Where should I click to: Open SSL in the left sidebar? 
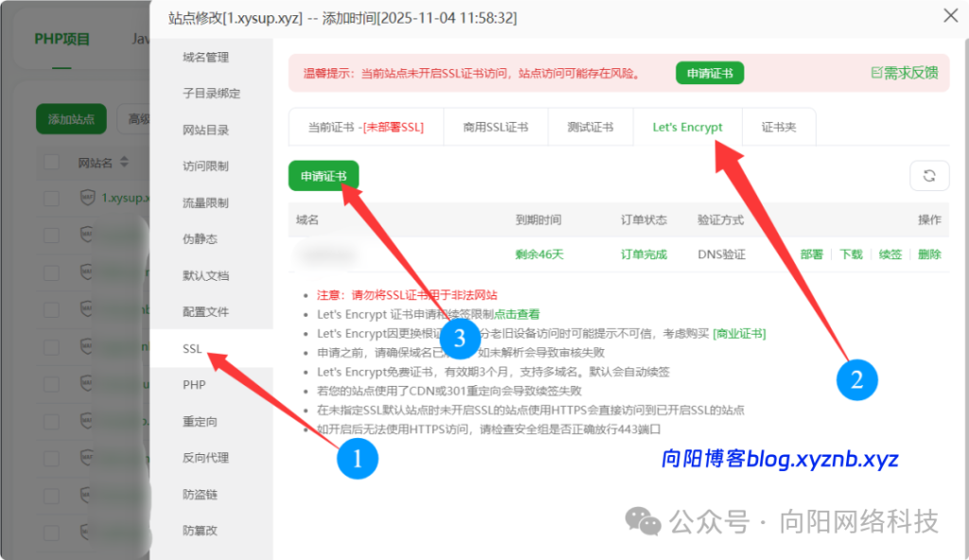(194, 349)
